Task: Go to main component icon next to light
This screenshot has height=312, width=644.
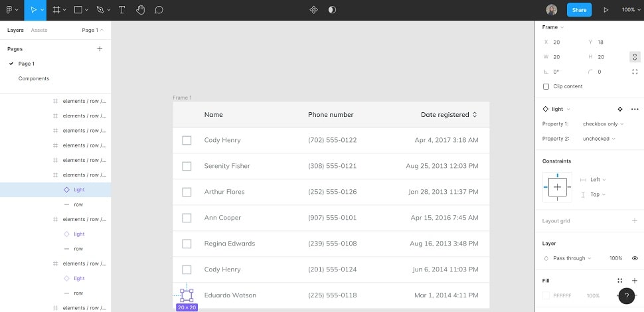Action: (x=620, y=109)
